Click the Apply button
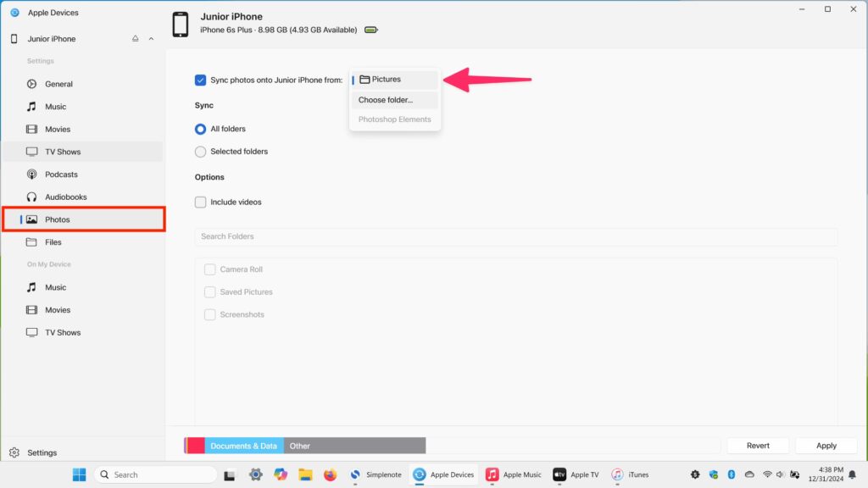 pyautogui.click(x=826, y=446)
